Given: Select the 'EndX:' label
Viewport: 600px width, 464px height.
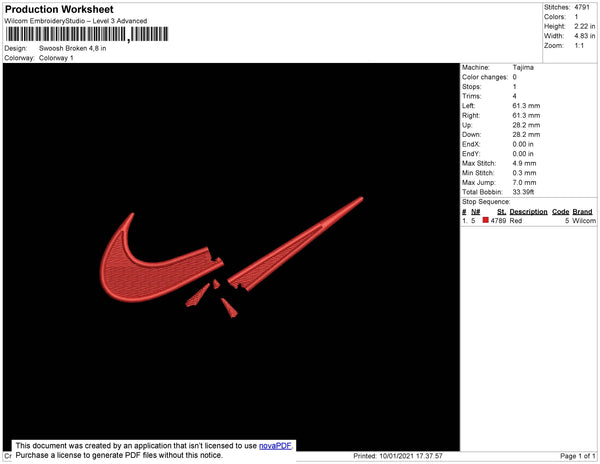Looking at the screenshot, I should [471, 144].
